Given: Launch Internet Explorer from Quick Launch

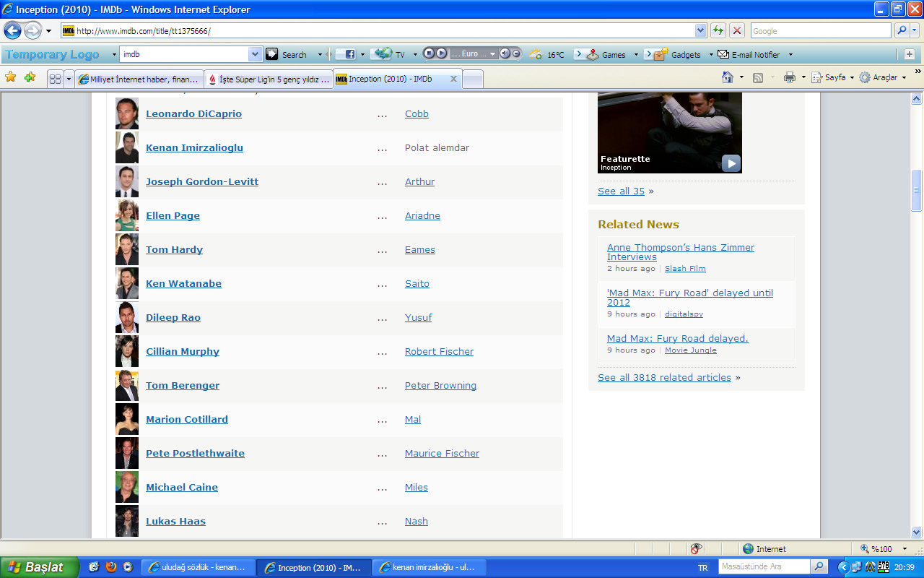Looking at the screenshot, I should pyautogui.click(x=94, y=567).
